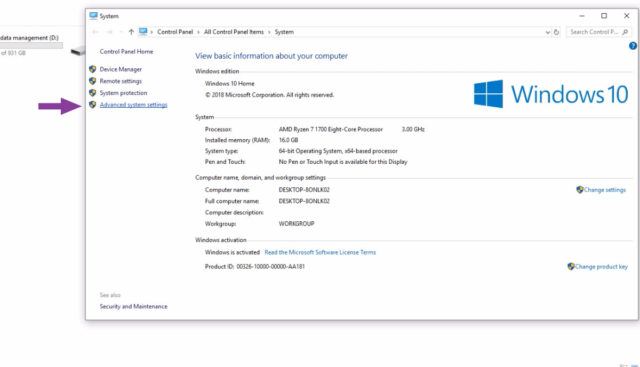Click the search magnifier icon
Image resolution: width=640 pixels, height=367 pixels.
click(625, 32)
